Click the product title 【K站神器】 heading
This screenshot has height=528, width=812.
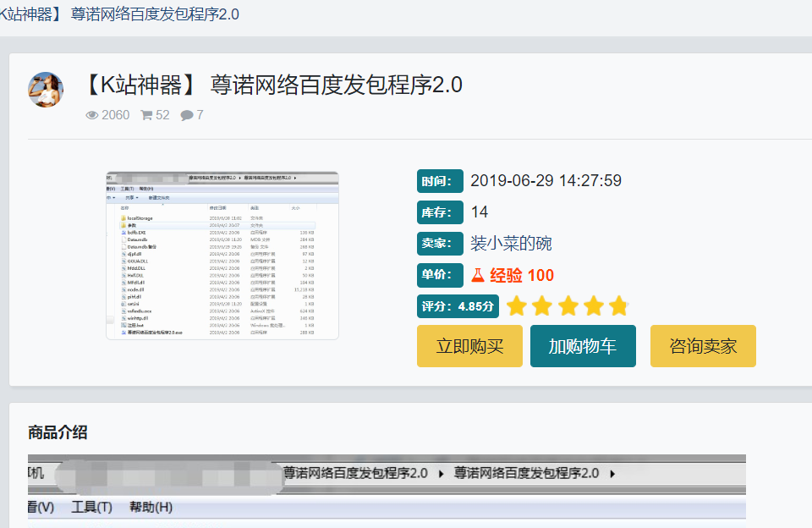point(273,85)
